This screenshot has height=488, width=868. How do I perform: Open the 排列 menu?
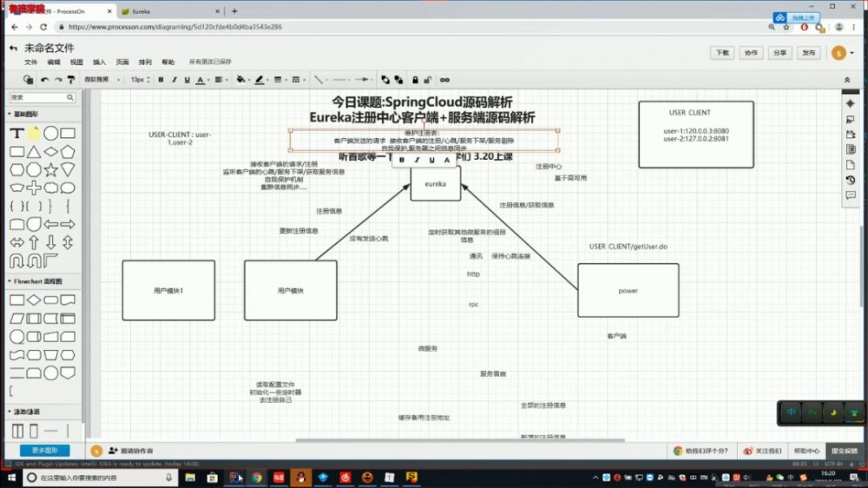pyautogui.click(x=145, y=62)
